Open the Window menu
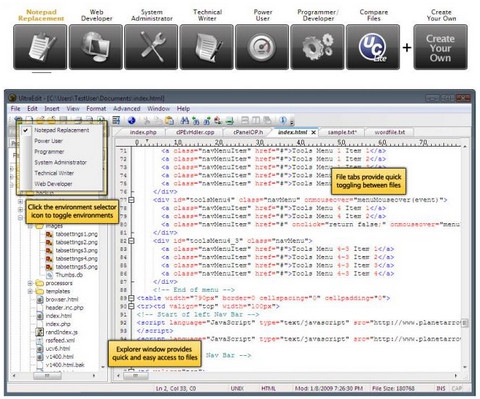 [159, 109]
